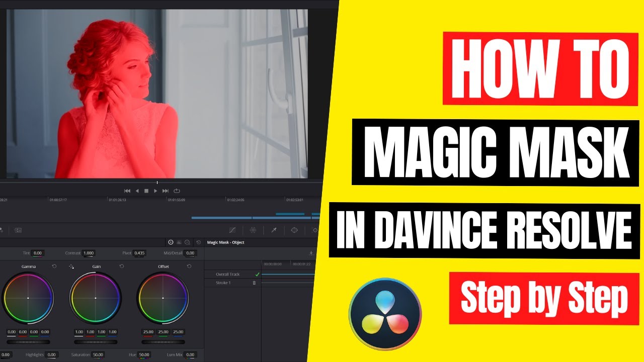
Task: Click the Offset master wheel slider
Action: pos(163,342)
